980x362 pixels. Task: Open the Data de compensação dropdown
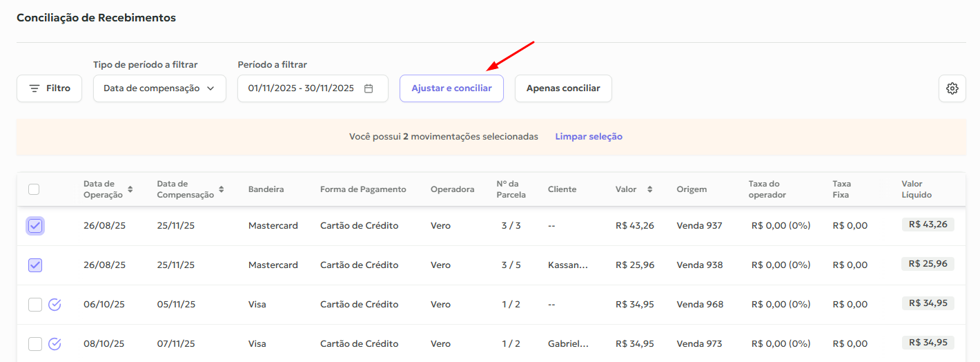[159, 88]
